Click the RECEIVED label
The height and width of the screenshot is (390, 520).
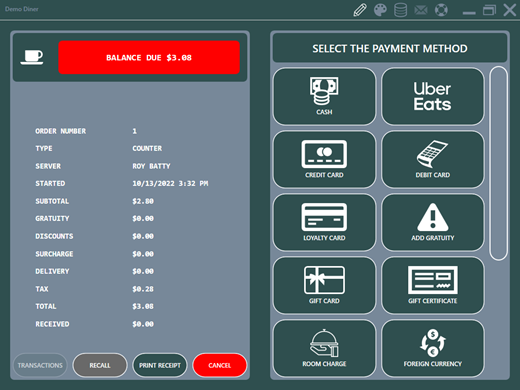click(52, 324)
